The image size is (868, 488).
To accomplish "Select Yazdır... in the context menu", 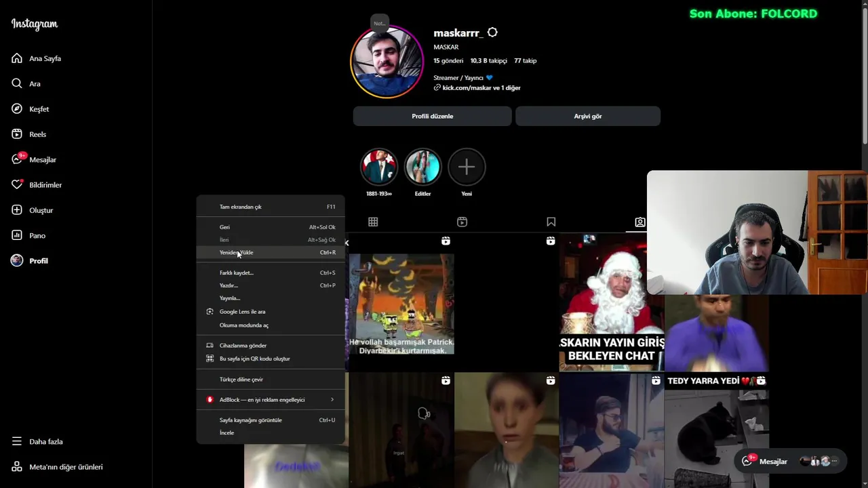I will (x=271, y=285).
